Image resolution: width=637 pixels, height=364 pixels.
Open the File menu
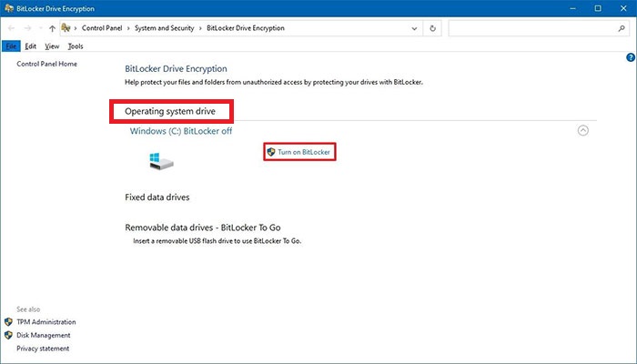coord(11,46)
